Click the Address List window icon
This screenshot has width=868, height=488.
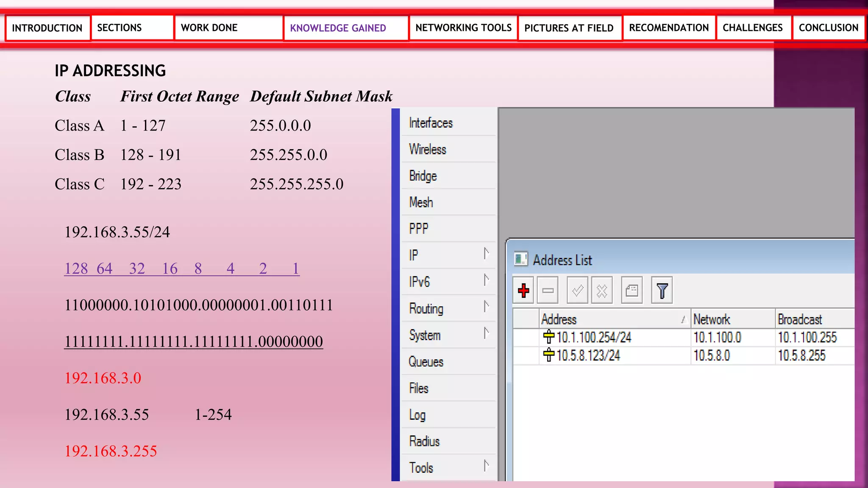pyautogui.click(x=520, y=259)
